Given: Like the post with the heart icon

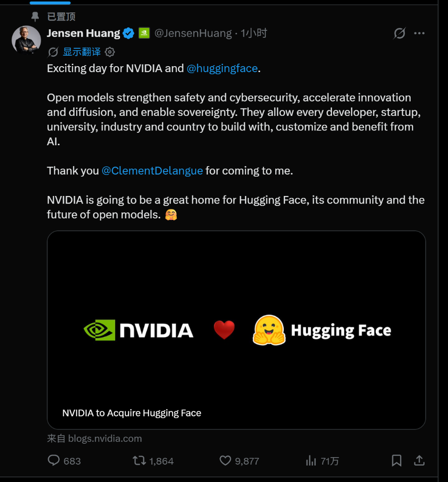Looking at the screenshot, I should (x=225, y=460).
